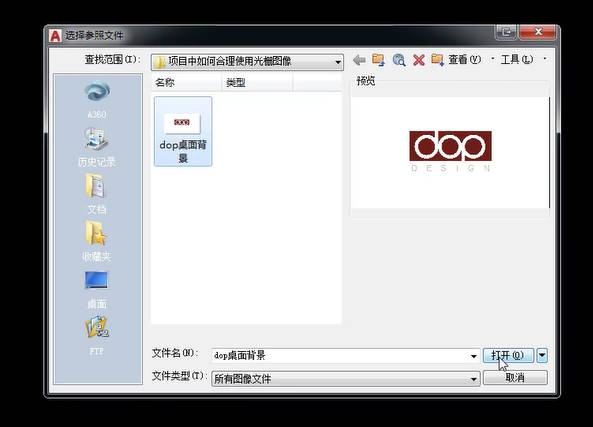Click the red X delete icon
This screenshot has height=427, width=593.
(x=419, y=60)
